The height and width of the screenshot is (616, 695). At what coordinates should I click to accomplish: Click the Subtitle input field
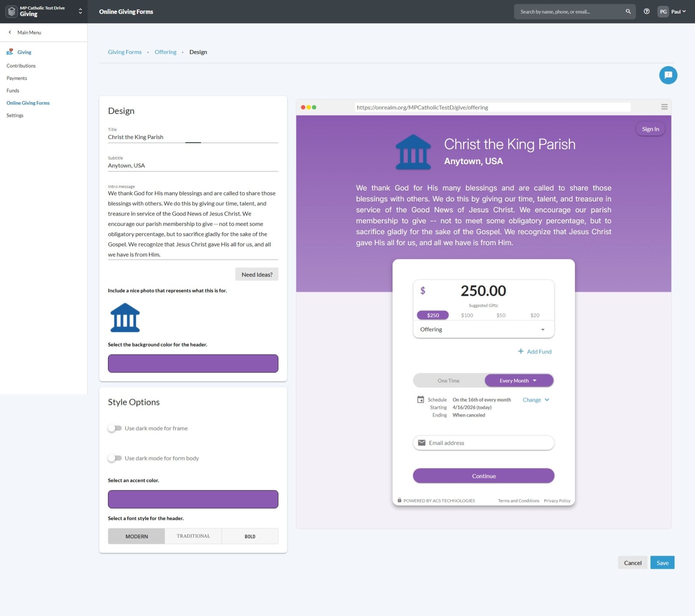[x=193, y=166]
